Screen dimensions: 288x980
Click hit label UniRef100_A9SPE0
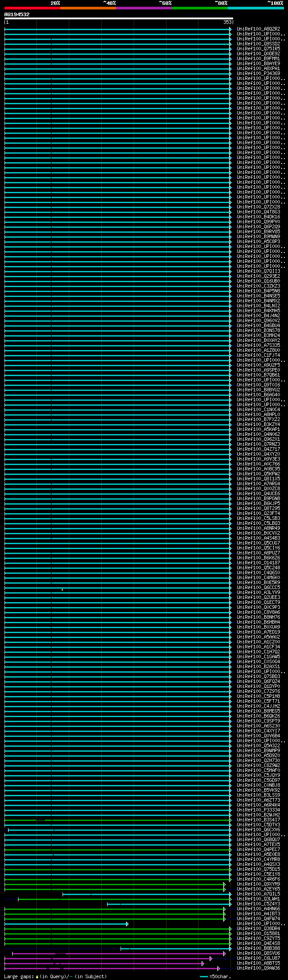(258, 370)
